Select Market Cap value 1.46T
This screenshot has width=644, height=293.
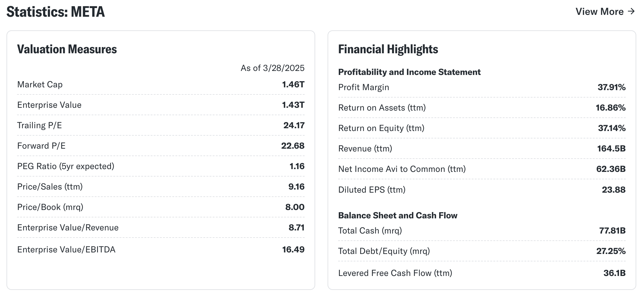click(293, 84)
